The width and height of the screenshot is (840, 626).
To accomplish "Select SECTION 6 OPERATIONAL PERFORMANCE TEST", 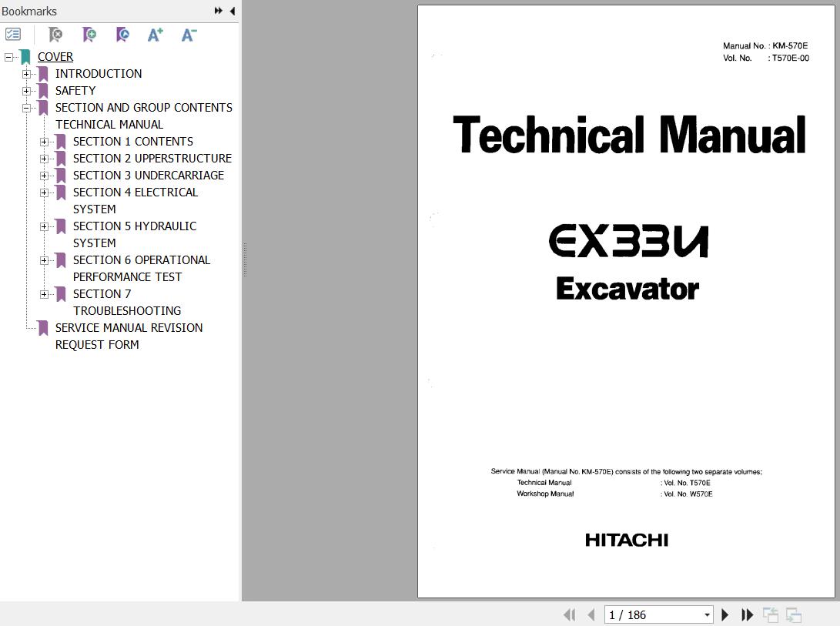I will pyautogui.click(x=142, y=269).
